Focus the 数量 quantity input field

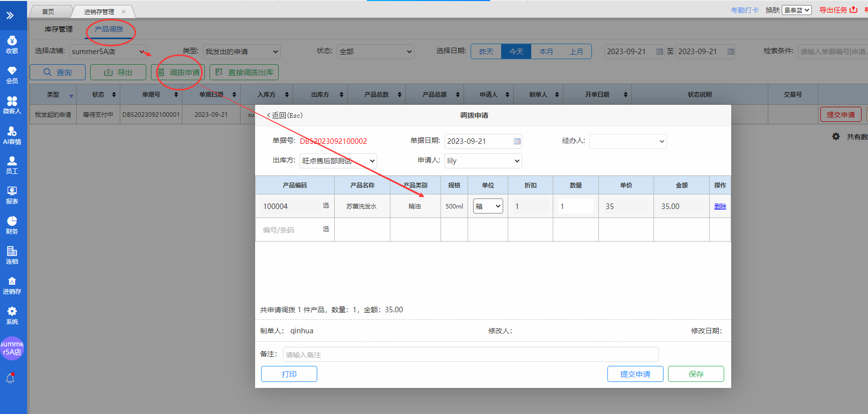tap(576, 206)
